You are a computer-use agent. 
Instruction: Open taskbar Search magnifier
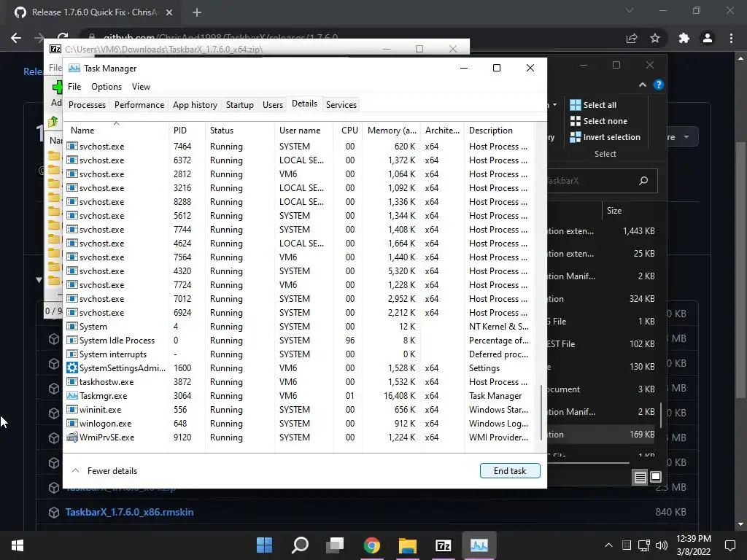click(300, 545)
